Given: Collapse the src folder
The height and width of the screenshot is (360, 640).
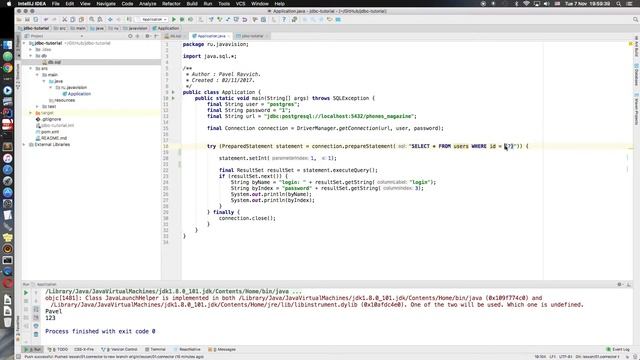Looking at the screenshot, I should 31,69.
